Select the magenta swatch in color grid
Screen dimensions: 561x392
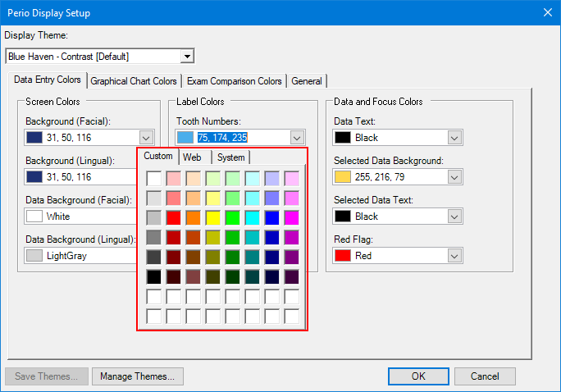click(291, 217)
